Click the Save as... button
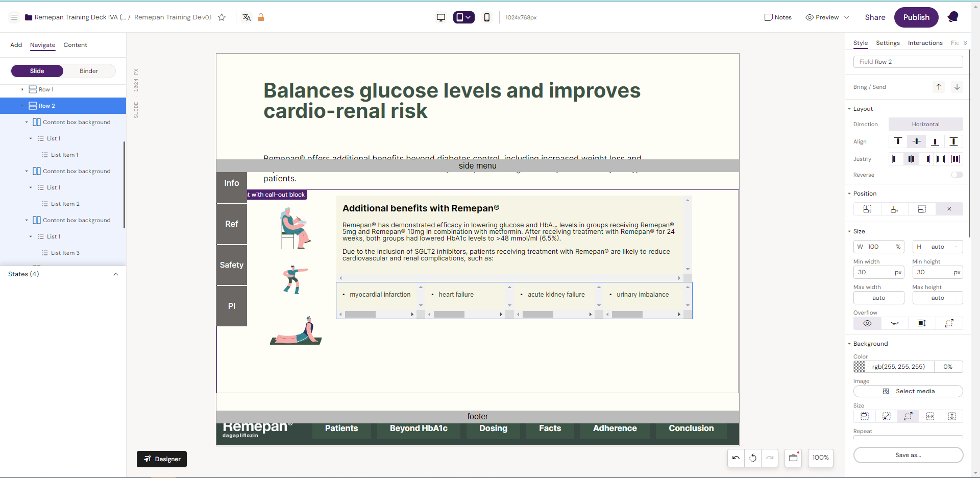The width and height of the screenshot is (980, 478). [908, 455]
